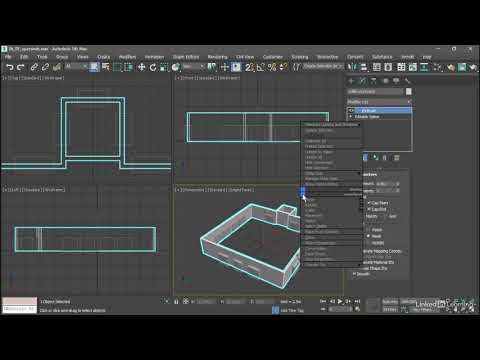Click the Add Time Tag label
Screen dimensions: 480x360
[292, 310]
